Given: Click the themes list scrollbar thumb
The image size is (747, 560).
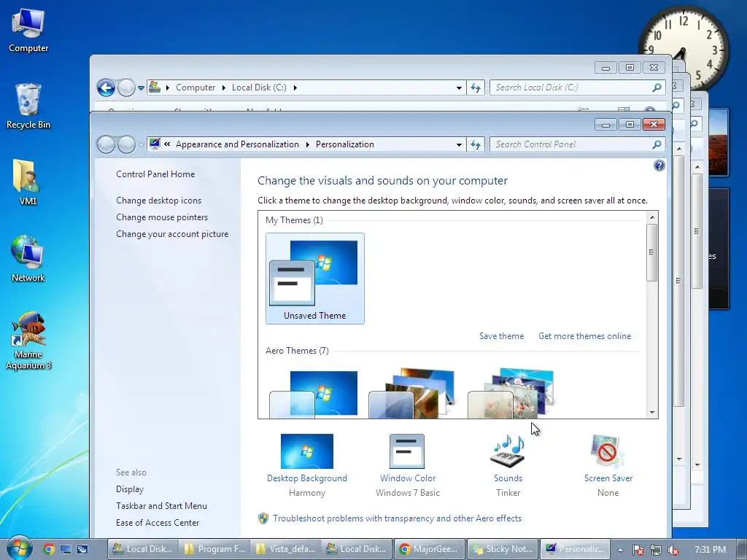Looking at the screenshot, I should [652, 252].
